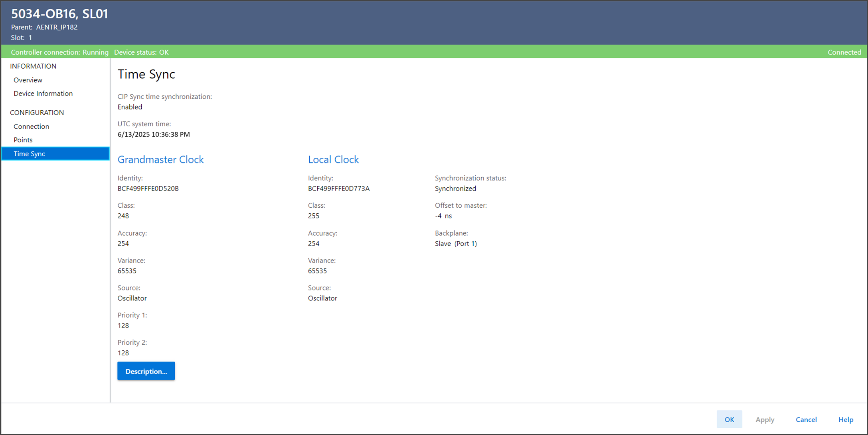
Task: Open Help for this dialog
Action: click(x=845, y=419)
